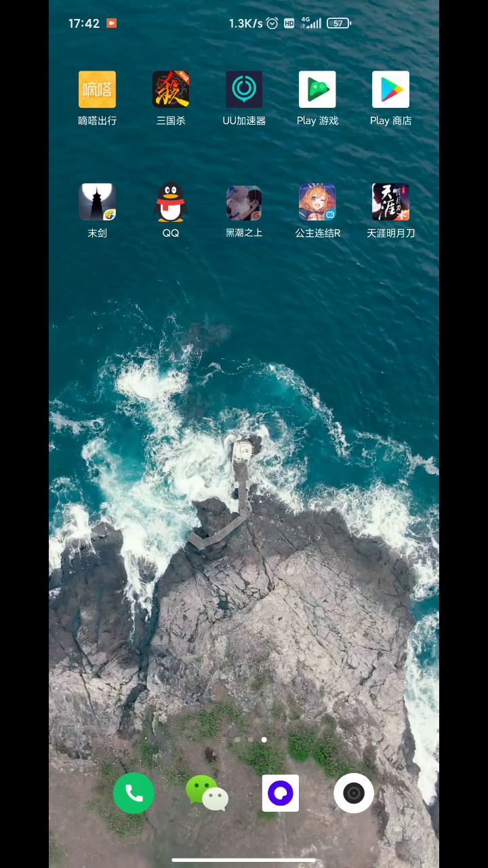Tap the 17:42 clock in status bar
Viewport: 488px width, 868px height.
(x=84, y=23)
